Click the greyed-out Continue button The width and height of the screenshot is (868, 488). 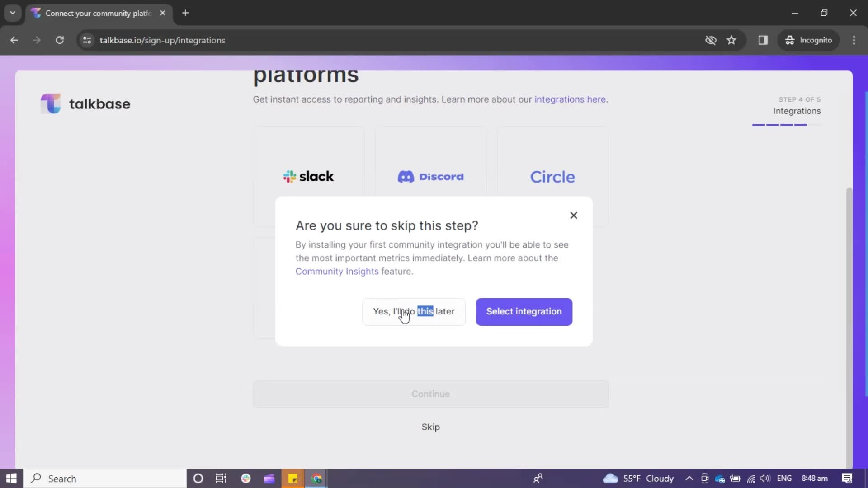430,393
